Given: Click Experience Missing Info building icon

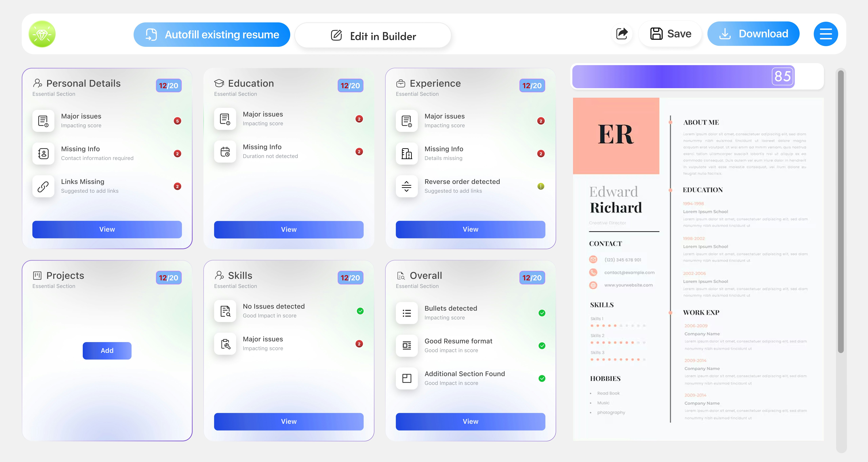Looking at the screenshot, I should 407,153.
